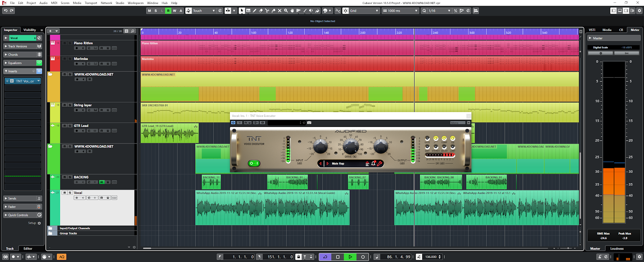Click the Record transport button
Viewport: 644px width, 262px height.
pyautogui.click(x=363, y=257)
